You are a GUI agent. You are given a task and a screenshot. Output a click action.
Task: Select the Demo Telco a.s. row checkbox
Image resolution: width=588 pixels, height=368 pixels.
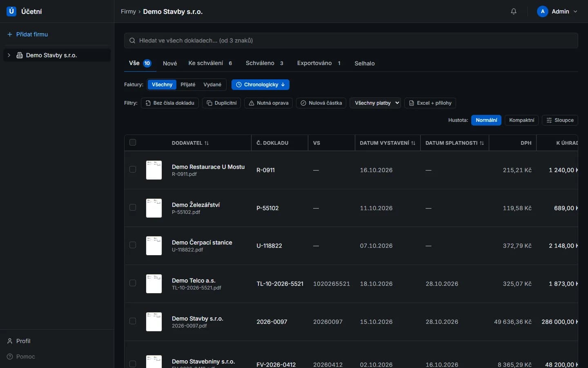133,283
